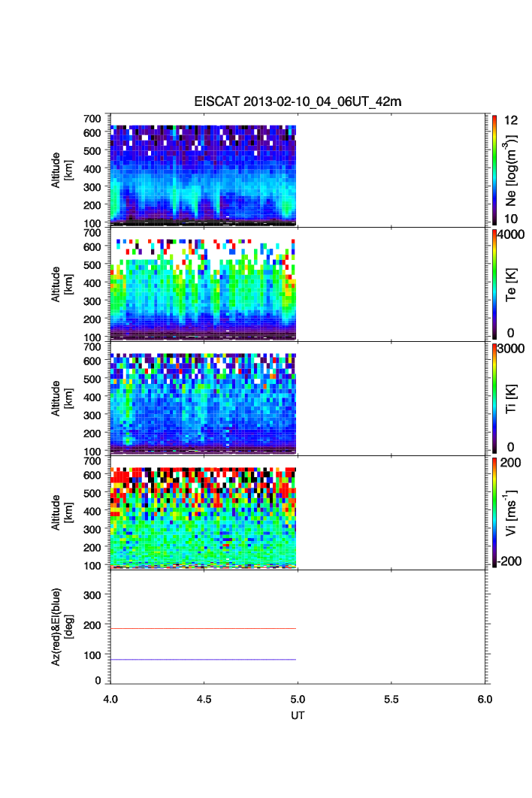Click the electron density Ne heatmap panel
This screenshot has height=798, width=532.
coord(203,175)
